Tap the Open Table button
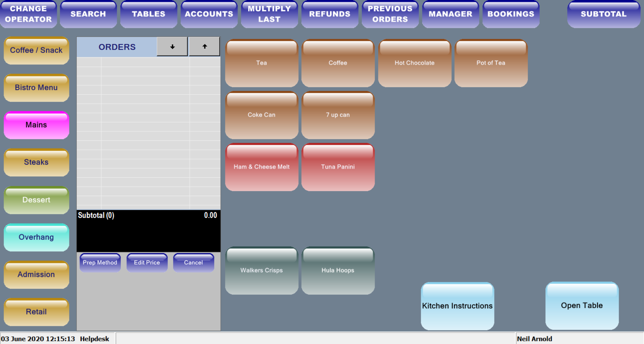Viewport: 644px width, 344px height. click(582, 306)
